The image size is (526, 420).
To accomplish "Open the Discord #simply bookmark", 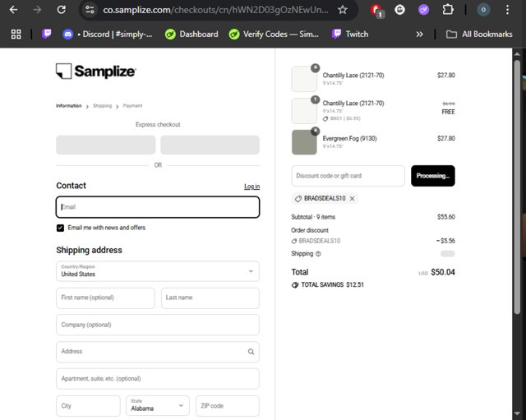I will pyautogui.click(x=108, y=35).
